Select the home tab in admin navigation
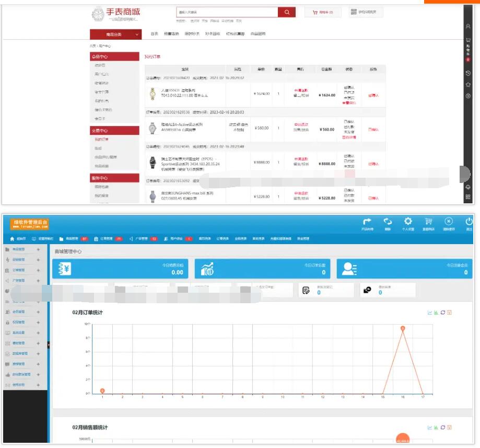The width and height of the screenshot is (480, 448). 18,239
